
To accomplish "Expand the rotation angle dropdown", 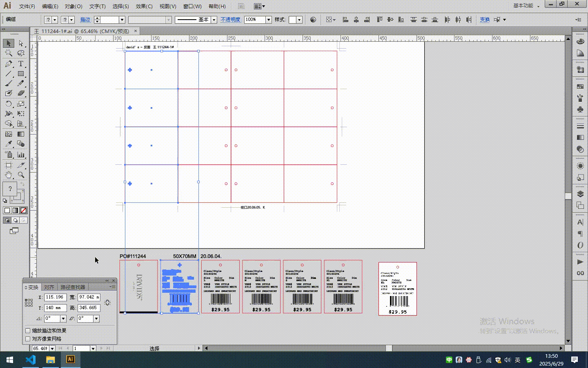I will coord(63,319).
